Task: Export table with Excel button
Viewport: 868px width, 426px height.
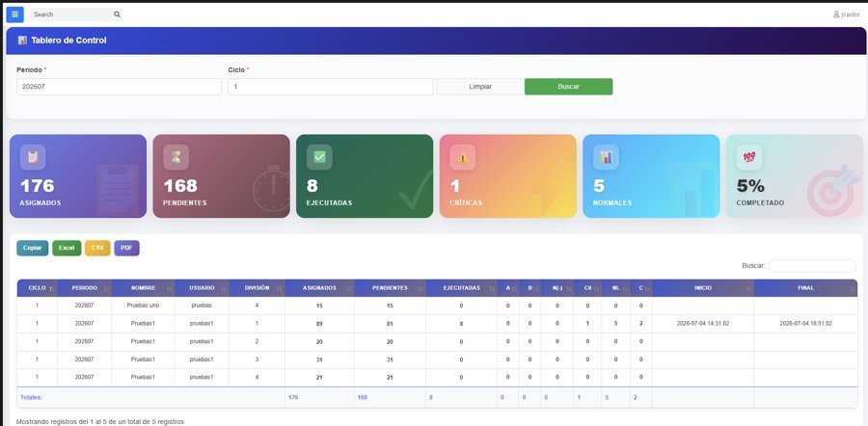Action: (x=67, y=248)
